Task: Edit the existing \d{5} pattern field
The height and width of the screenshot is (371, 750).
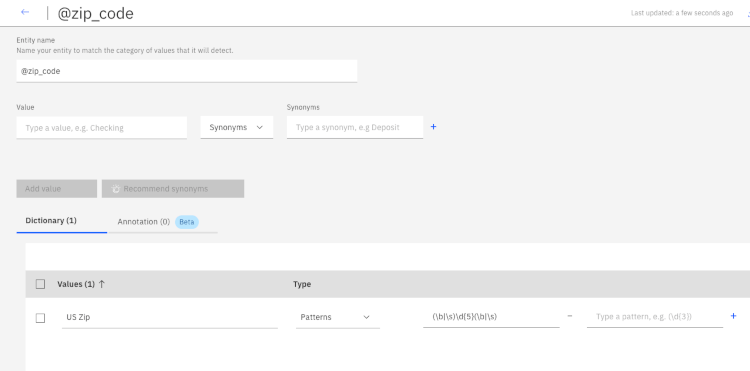Action: point(491,316)
